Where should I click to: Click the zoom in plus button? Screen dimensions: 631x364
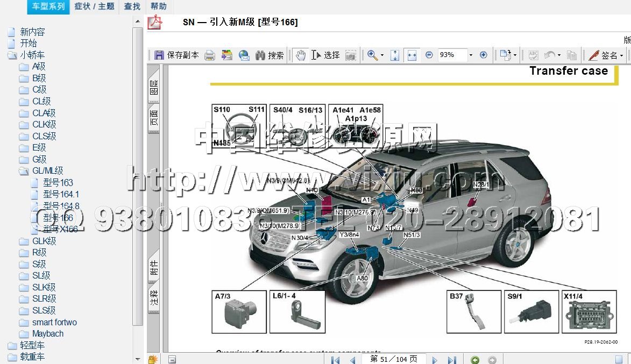[483, 55]
